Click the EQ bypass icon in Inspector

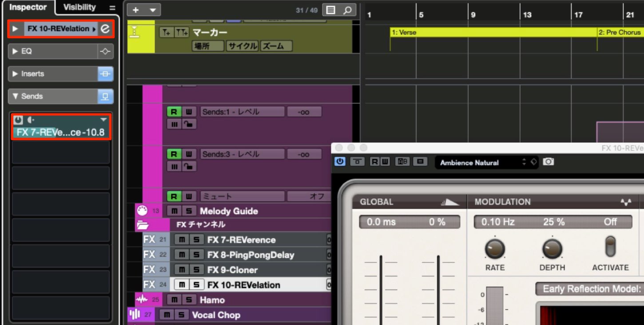click(105, 51)
